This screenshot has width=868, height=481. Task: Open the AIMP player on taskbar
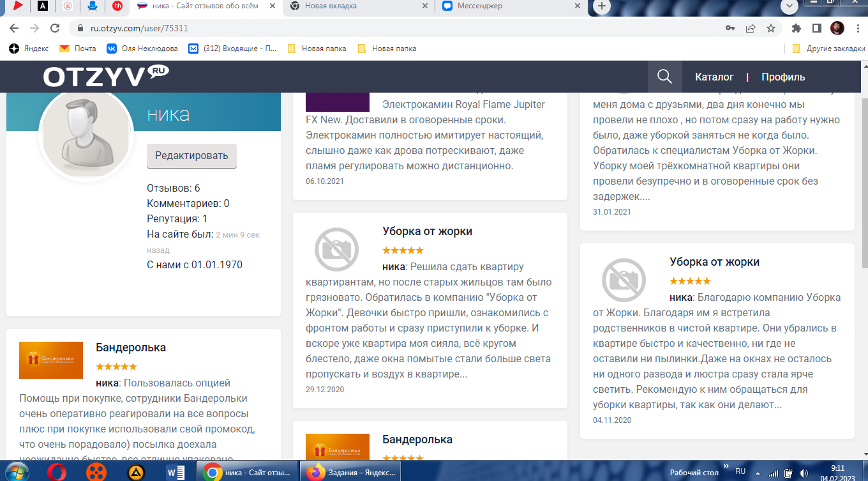coord(136,473)
